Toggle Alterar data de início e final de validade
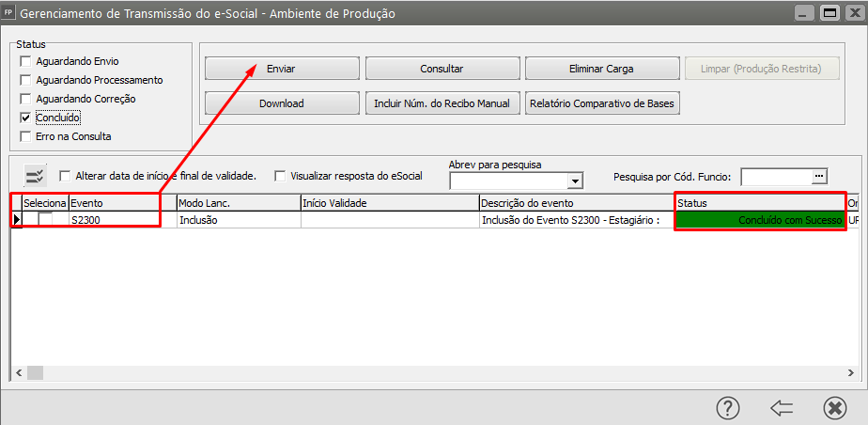This screenshot has width=868, height=425. point(65,176)
